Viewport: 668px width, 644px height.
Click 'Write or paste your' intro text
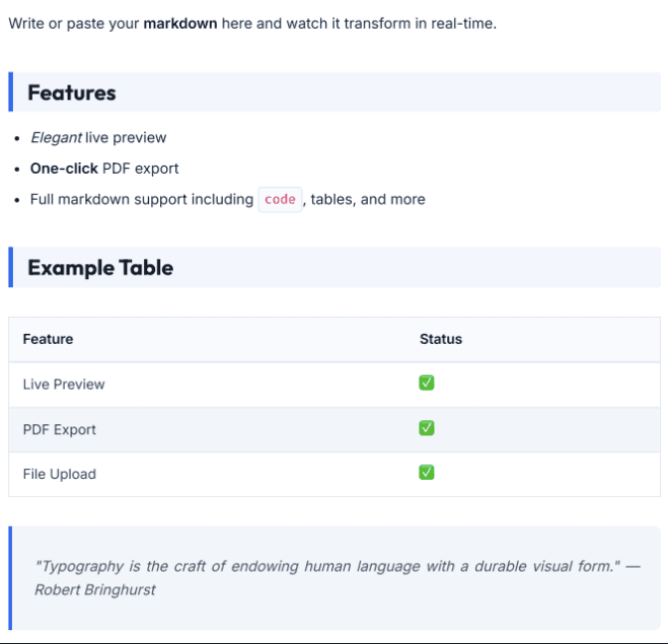click(x=74, y=24)
